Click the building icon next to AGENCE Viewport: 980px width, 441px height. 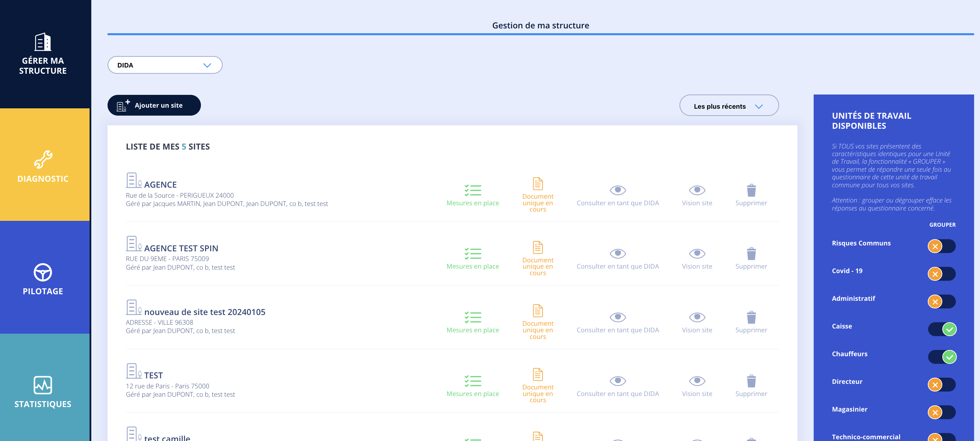tap(133, 180)
